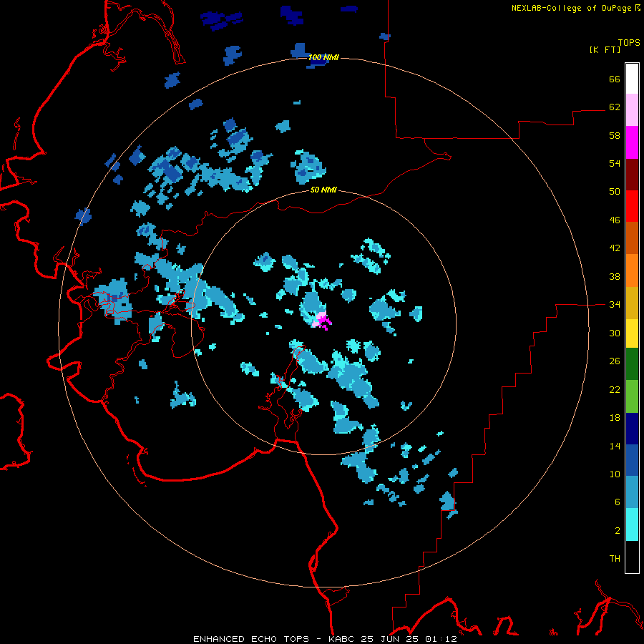Click the 54 legend value
The width and height of the screenshot is (644, 644).
click(615, 163)
